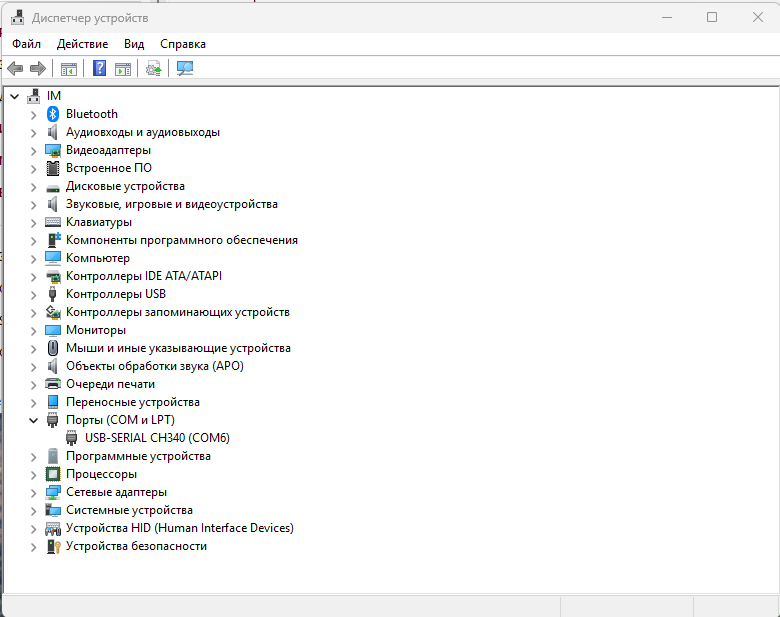Collapse the IM root computer node
This screenshot has width=780, height=617.
coord(14,95)
